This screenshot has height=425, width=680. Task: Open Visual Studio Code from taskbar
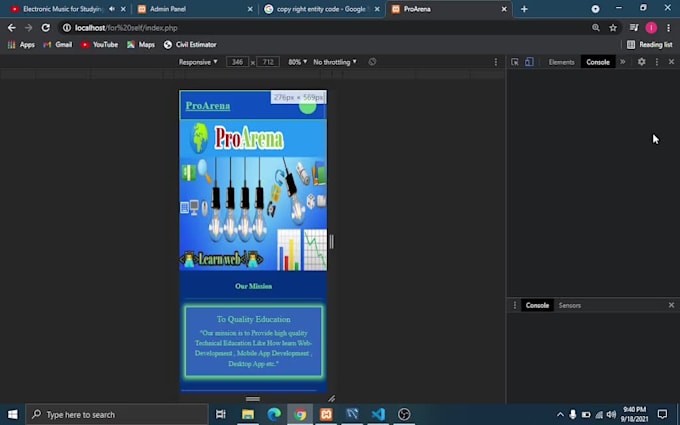[378, 415]
